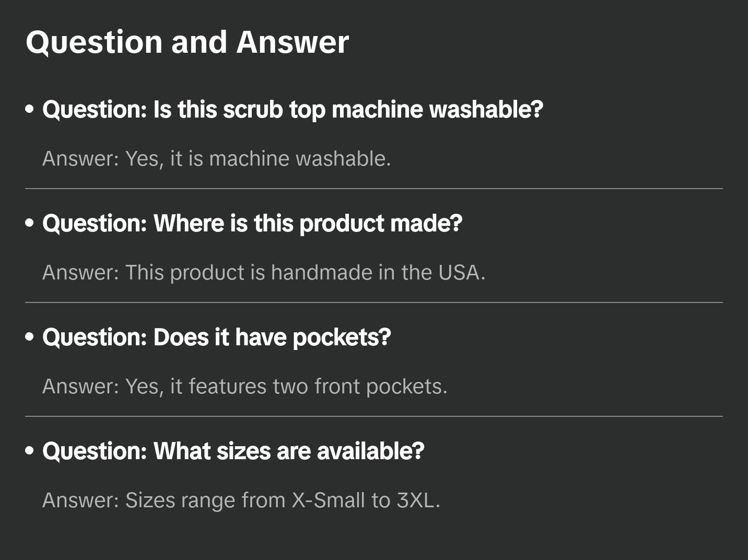Select the "Yes, it is machine washable" answer

[x=216, y=159]
